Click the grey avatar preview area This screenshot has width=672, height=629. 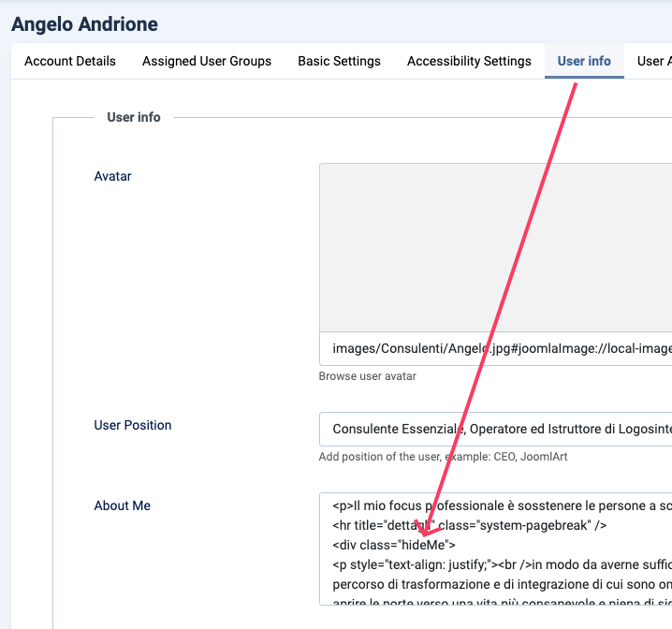496,247
